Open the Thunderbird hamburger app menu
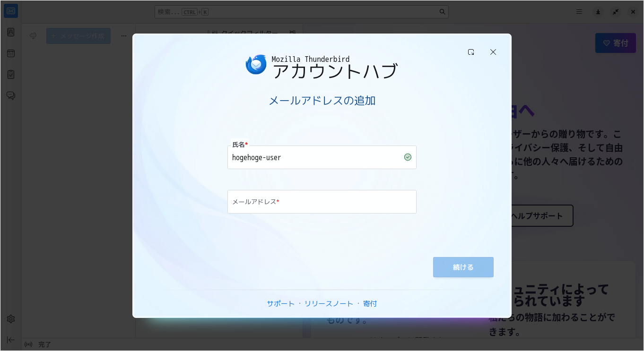Viewport: 644px width, 351px height. (579, 12)
